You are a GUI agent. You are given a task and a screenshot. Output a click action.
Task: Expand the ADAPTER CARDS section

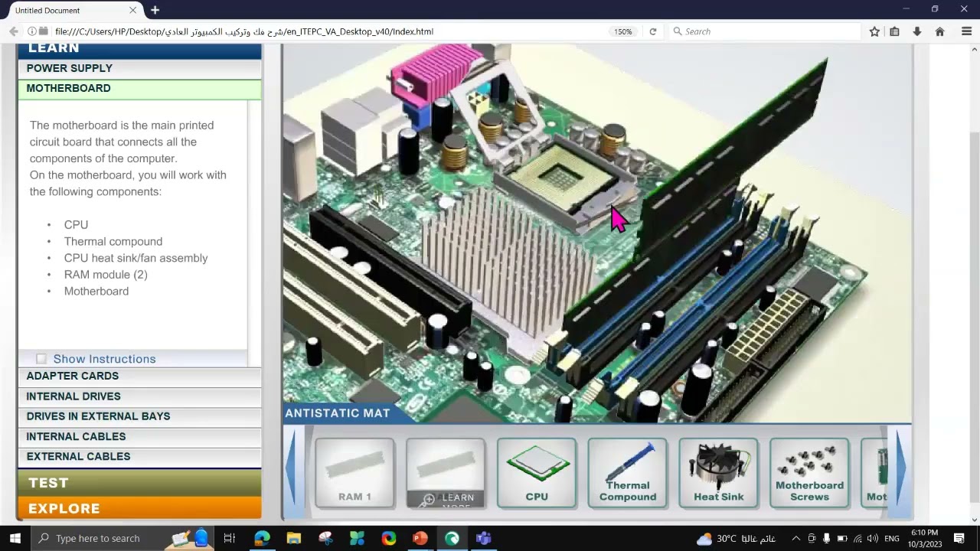(139, 376)
